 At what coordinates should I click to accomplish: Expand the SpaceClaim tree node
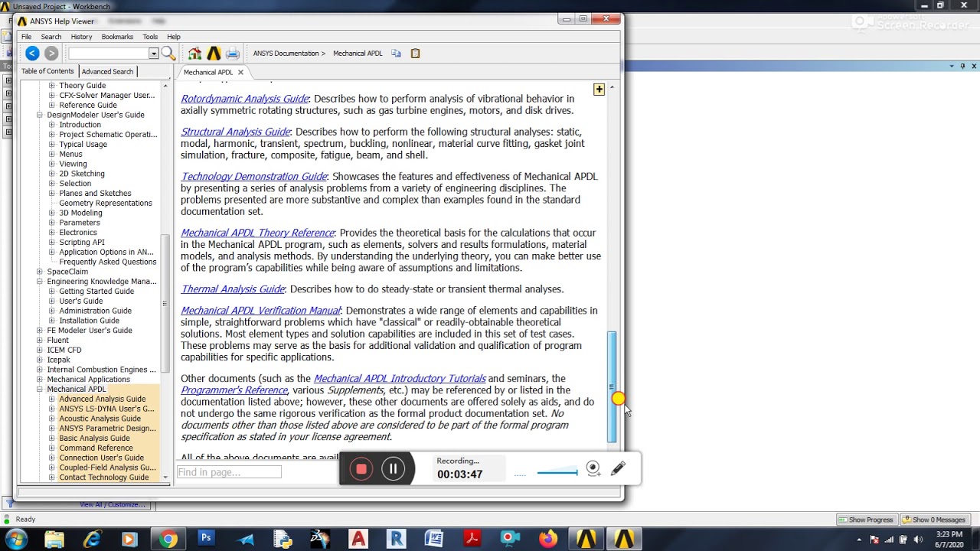(x=40, y=272)
